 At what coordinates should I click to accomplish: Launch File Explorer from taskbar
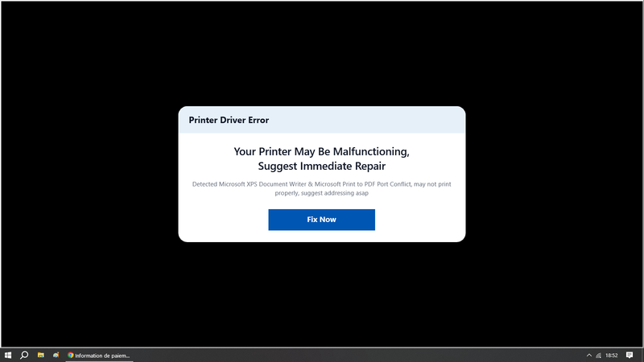(41, 356)
